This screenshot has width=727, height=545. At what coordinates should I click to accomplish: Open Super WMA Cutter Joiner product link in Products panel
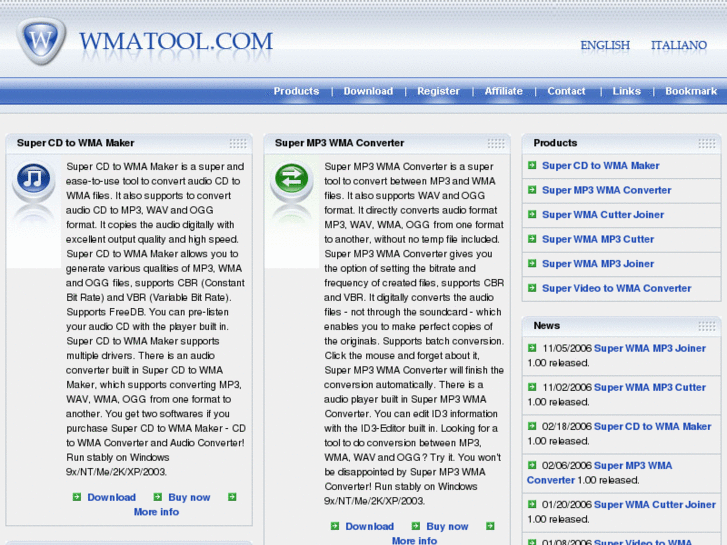[x=603, y=215]
